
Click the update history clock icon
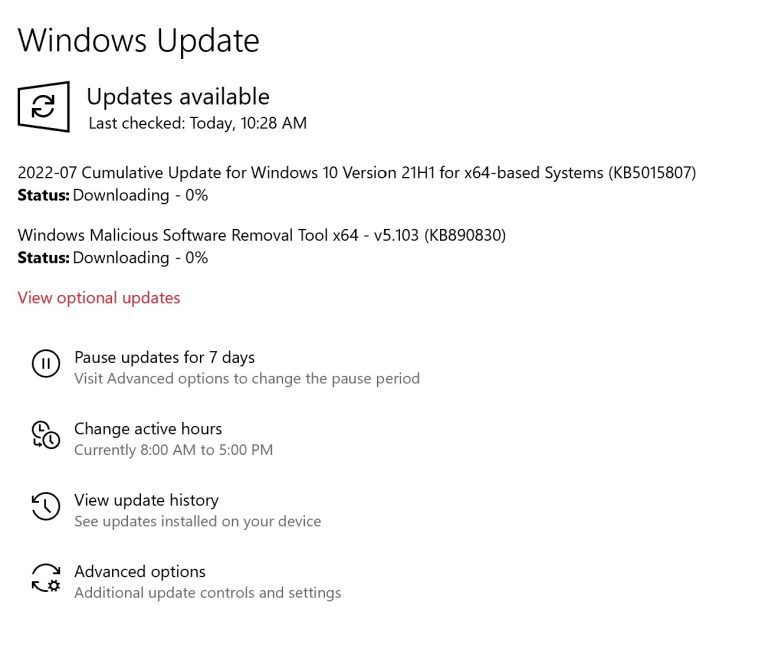46,506
